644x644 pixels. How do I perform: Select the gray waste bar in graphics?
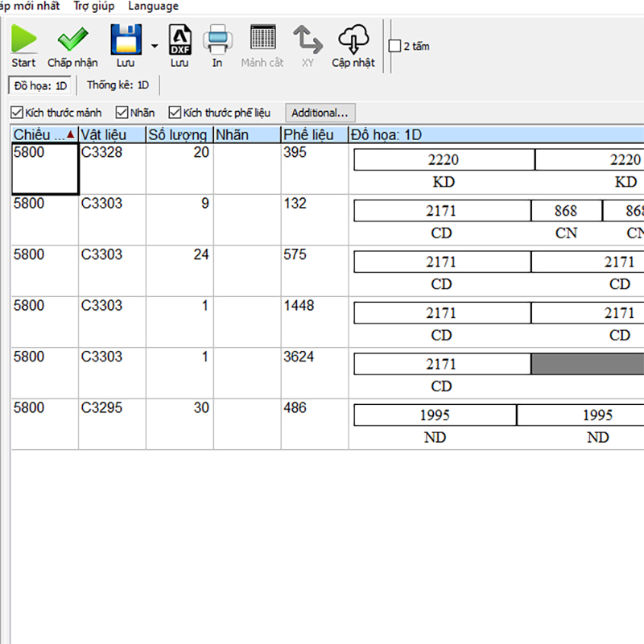pyautogui.click(x=587, y=364)
